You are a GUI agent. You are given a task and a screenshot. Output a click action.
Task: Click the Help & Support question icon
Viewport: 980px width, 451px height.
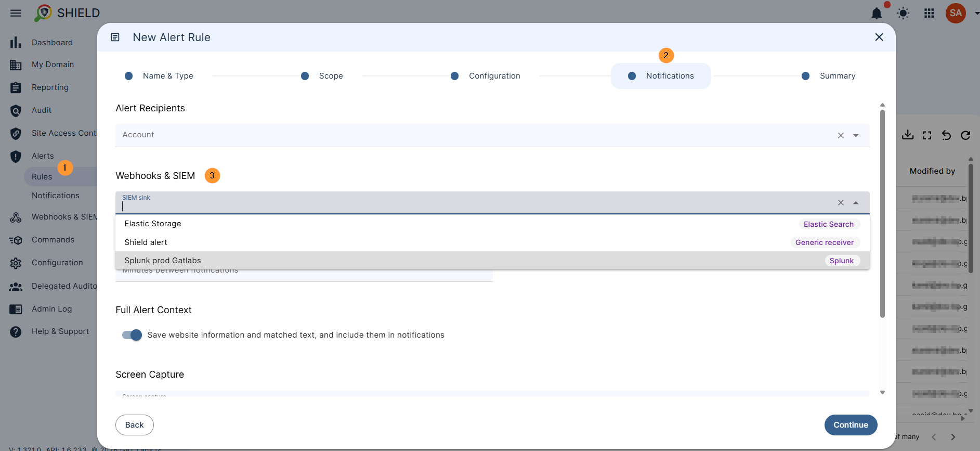[16, 332]
